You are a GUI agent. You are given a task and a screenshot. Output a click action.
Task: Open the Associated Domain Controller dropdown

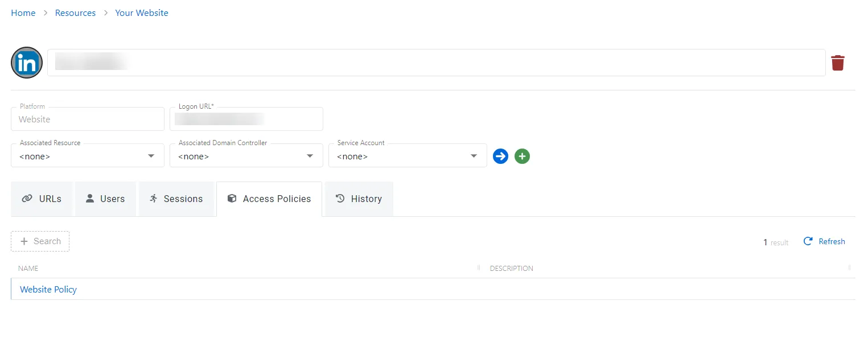coord(246,155)
